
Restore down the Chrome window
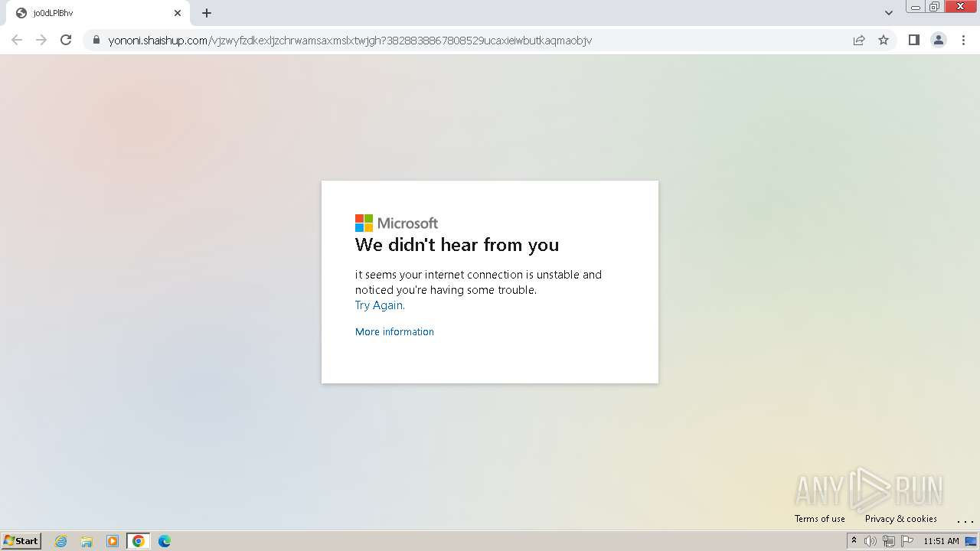(x=935, y=7)
